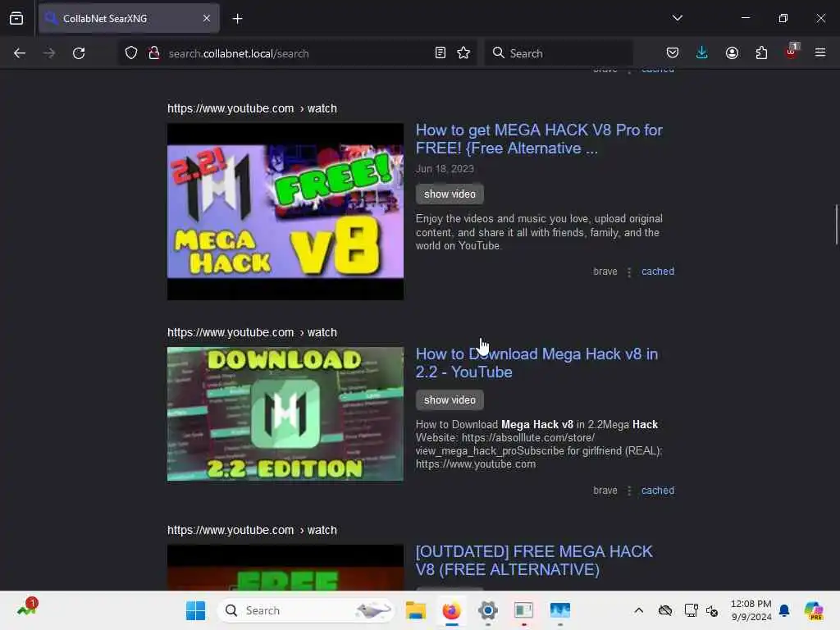This screenshot has width=840, height=630.
Task: Open the Download 2.2 Edition thumbnail
Action: tap(285, 414)
